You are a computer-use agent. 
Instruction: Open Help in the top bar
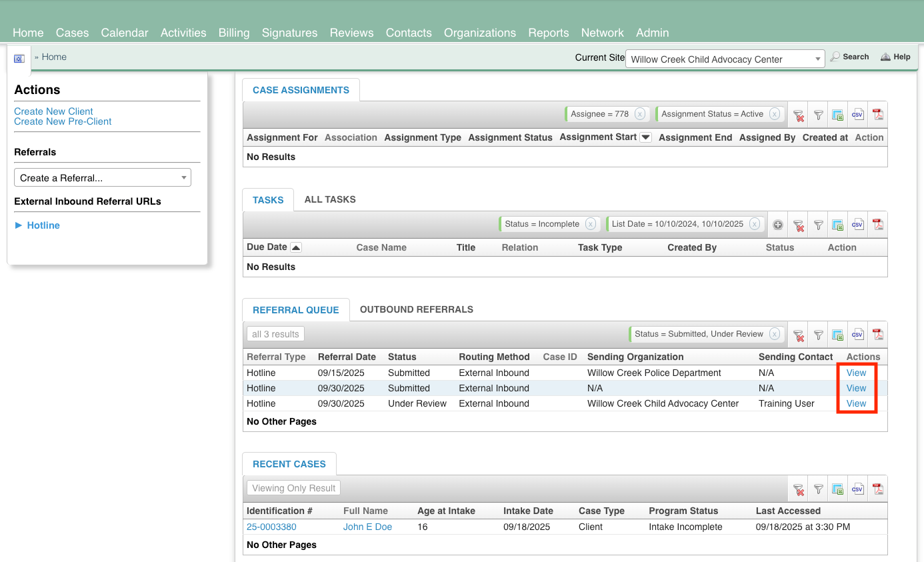895,57
